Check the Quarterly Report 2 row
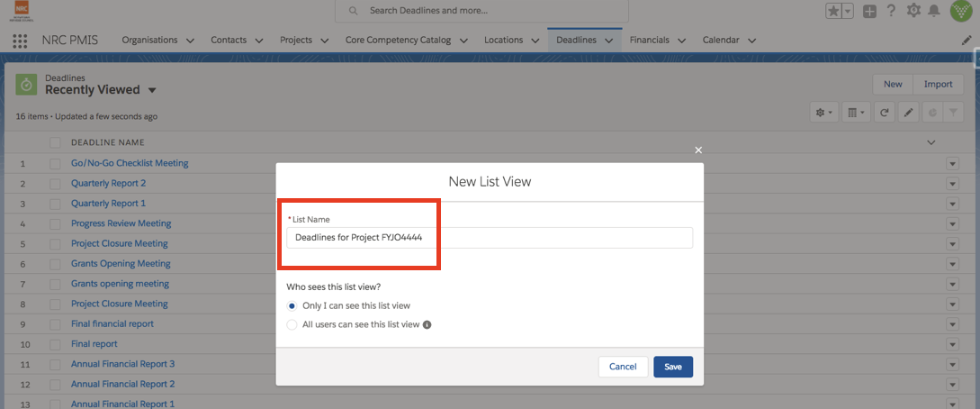Image resolution: width=980 pixels, height=409 pixels. 55,183
